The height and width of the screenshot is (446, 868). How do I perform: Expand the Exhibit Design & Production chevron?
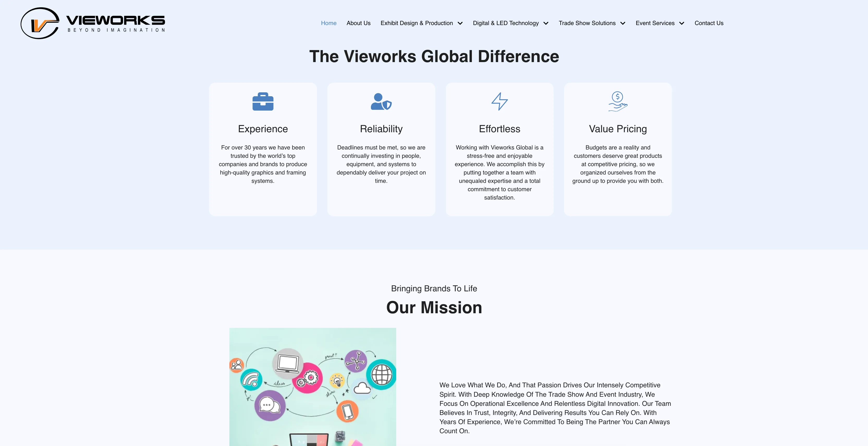pos(460,23)
